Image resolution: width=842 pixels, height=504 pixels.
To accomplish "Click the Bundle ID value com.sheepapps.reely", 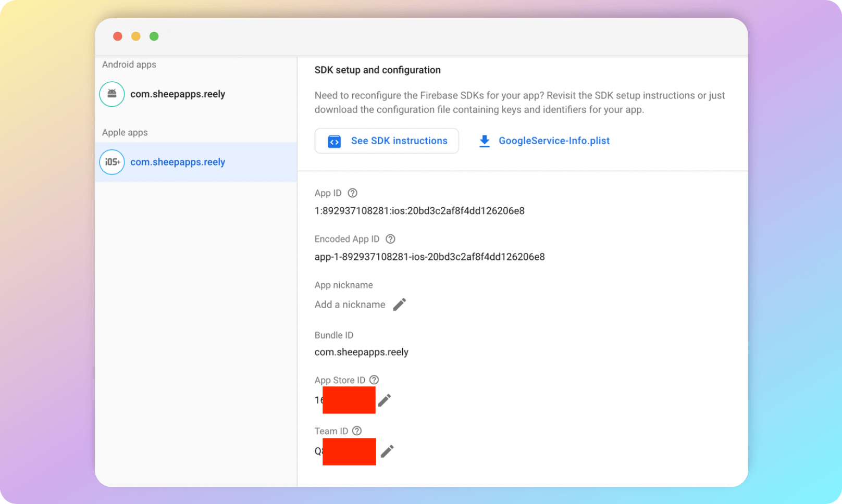I will [361, 352].
